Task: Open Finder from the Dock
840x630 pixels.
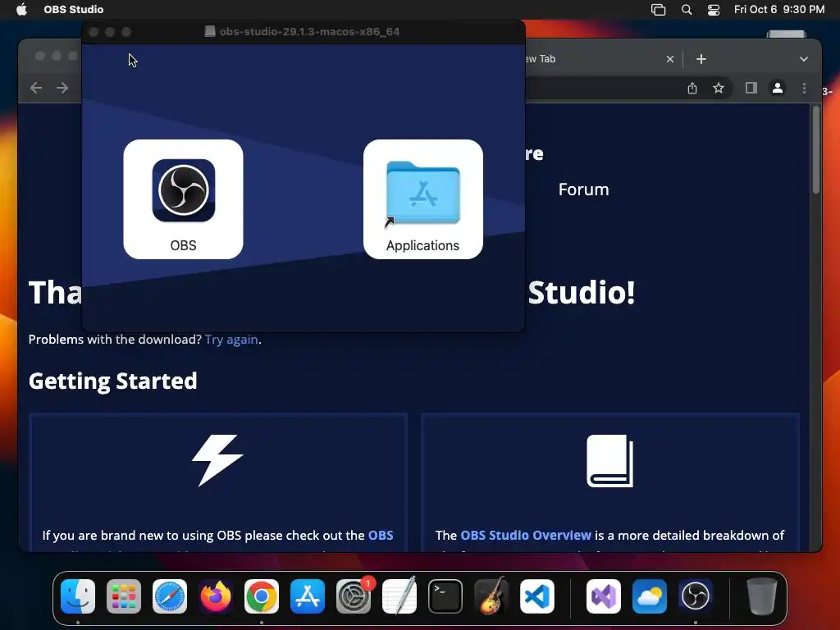Action: pyautogui.click(x=78, y=596)
